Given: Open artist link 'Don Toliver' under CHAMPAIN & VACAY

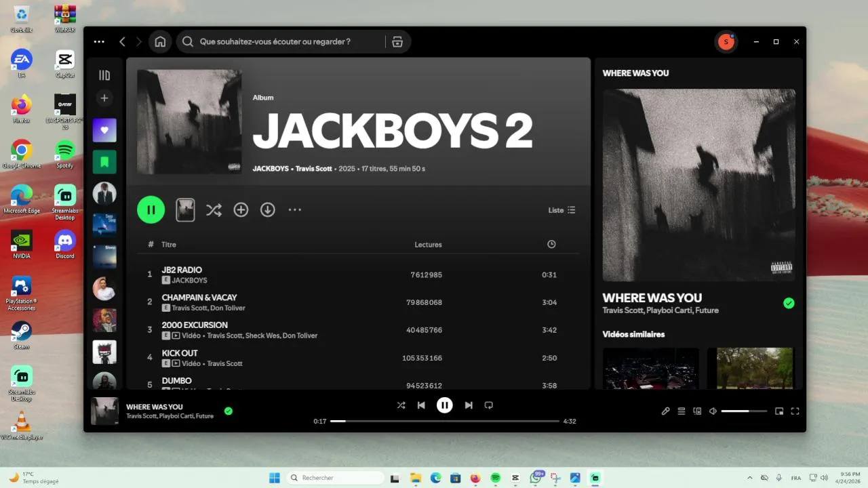Looking at the screenshot, I should (228, 308).
